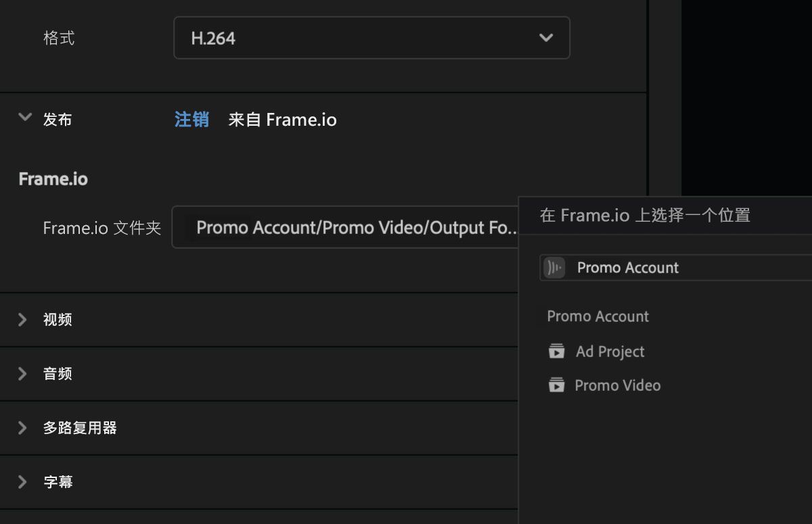812x524 pixels.
Task: Click the Ad Project icon
Action: point(556,352)
